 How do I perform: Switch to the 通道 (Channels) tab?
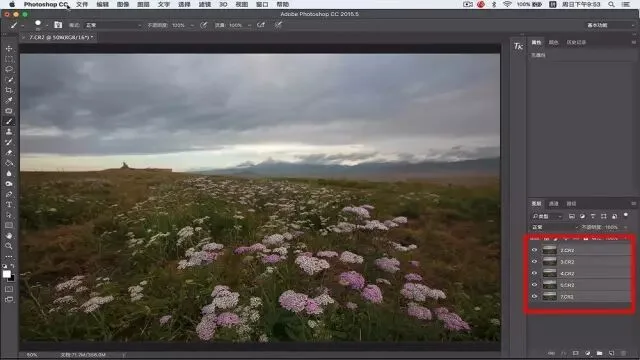click(553, 204)
